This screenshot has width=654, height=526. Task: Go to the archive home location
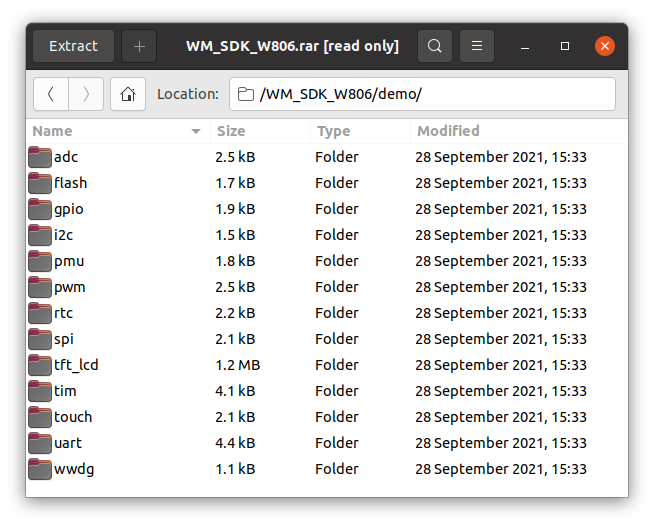click(x=128, y=94)
